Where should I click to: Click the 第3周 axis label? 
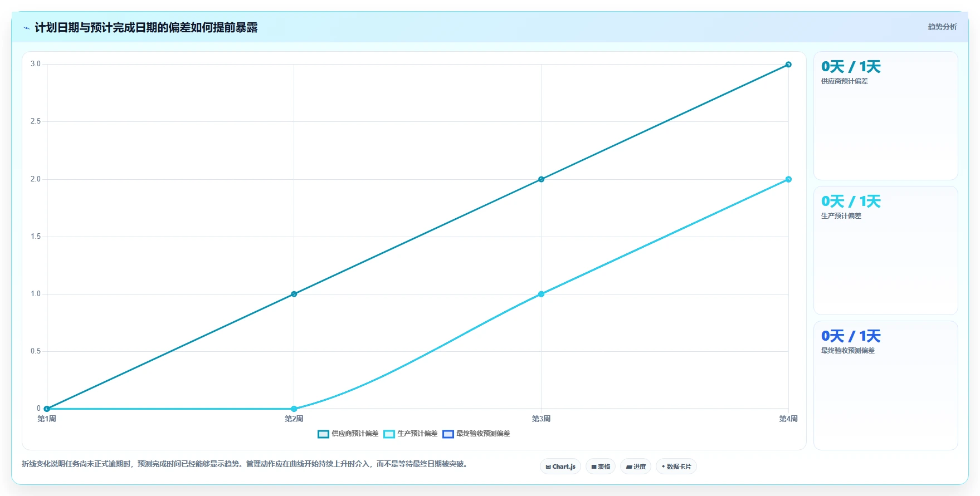[541, 419]
